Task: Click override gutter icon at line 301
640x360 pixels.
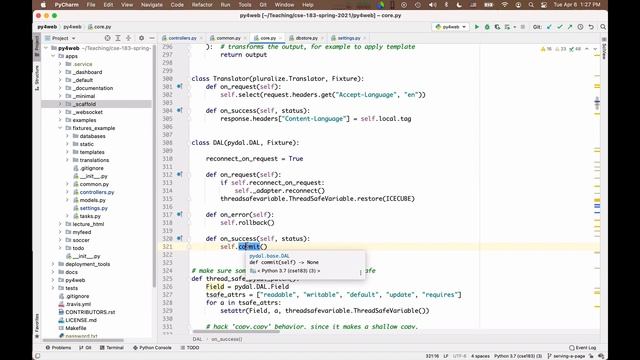Action: 179,87
